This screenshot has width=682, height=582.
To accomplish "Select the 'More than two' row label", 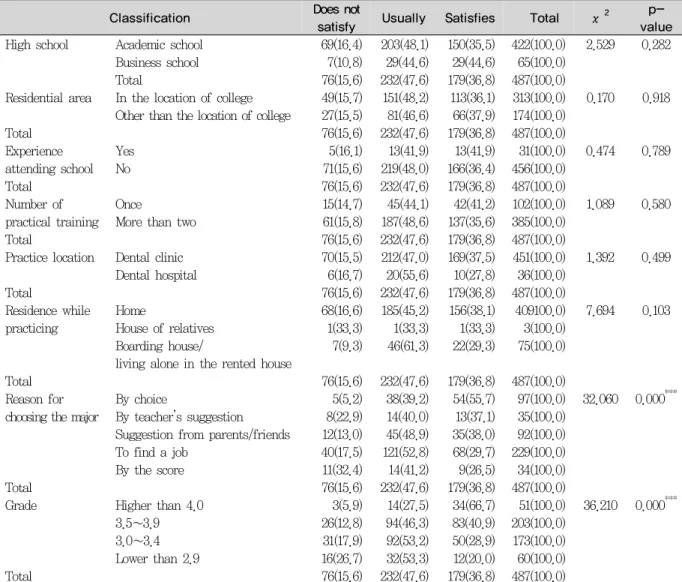I will [x=156, y=222].
